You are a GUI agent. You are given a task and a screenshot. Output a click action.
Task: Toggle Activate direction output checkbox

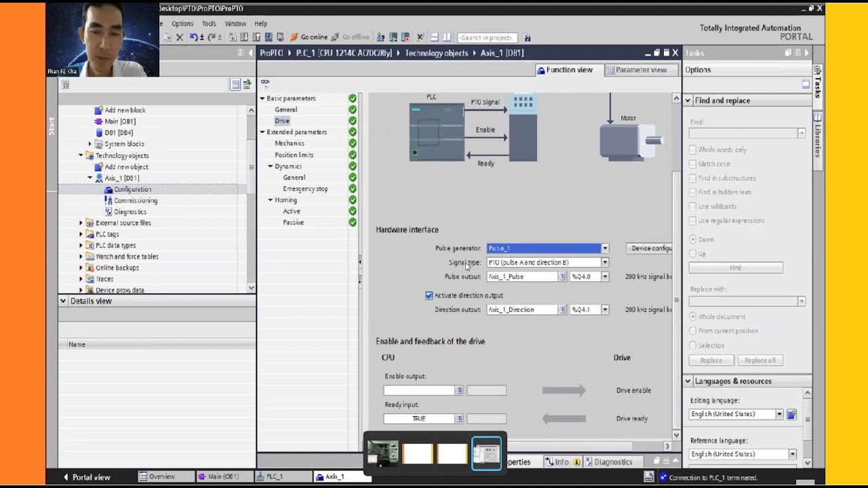pos(429,296)
